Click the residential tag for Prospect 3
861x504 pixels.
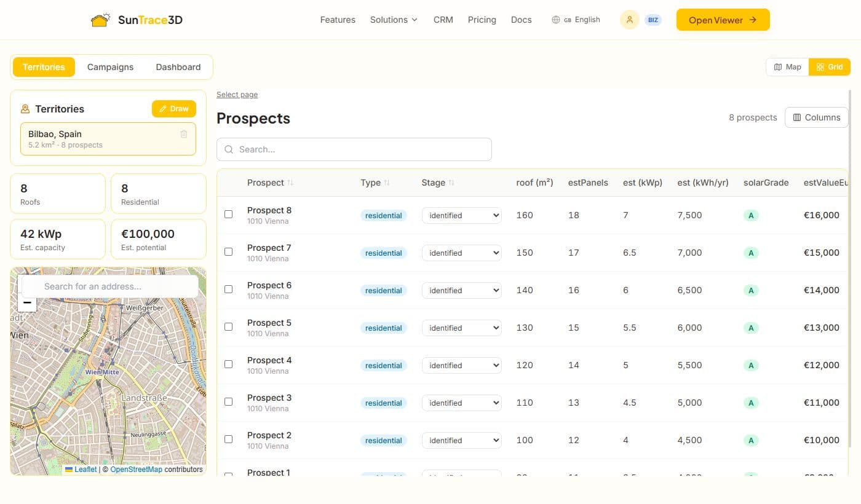pos(384,403)
